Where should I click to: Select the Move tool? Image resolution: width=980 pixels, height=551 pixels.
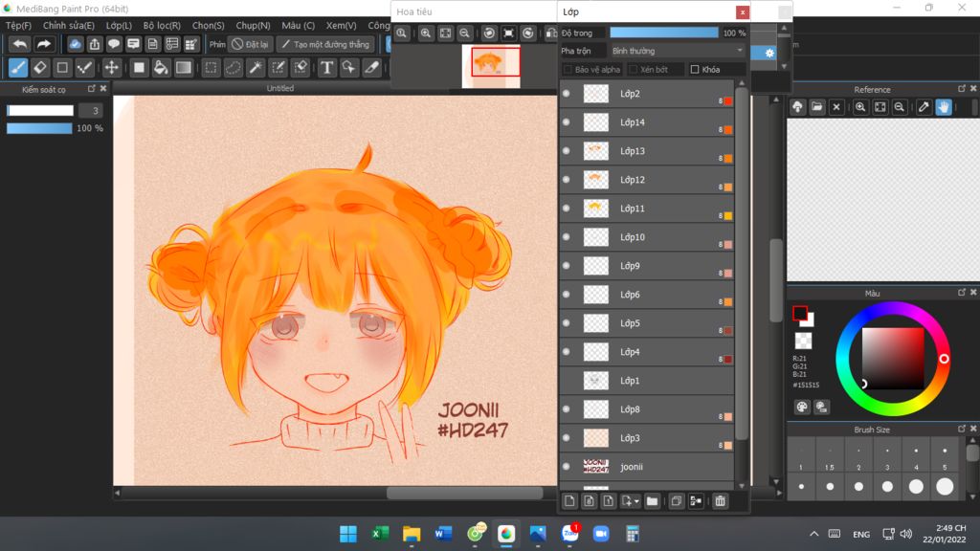pyautogui.click(x=111, y=68)
